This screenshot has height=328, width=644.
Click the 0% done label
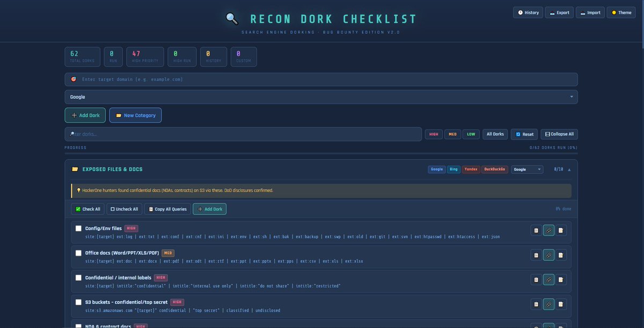[563, 209]
